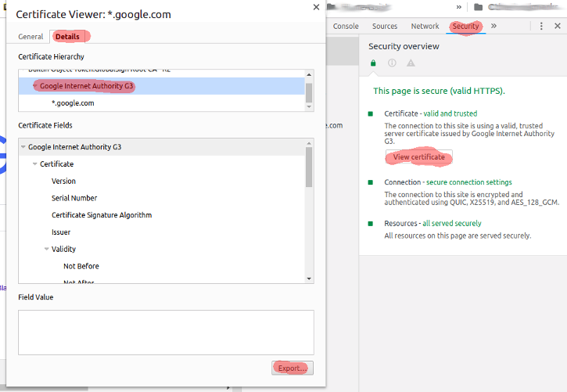Click the certificate fields scrollbar thumb

[309, 167]
